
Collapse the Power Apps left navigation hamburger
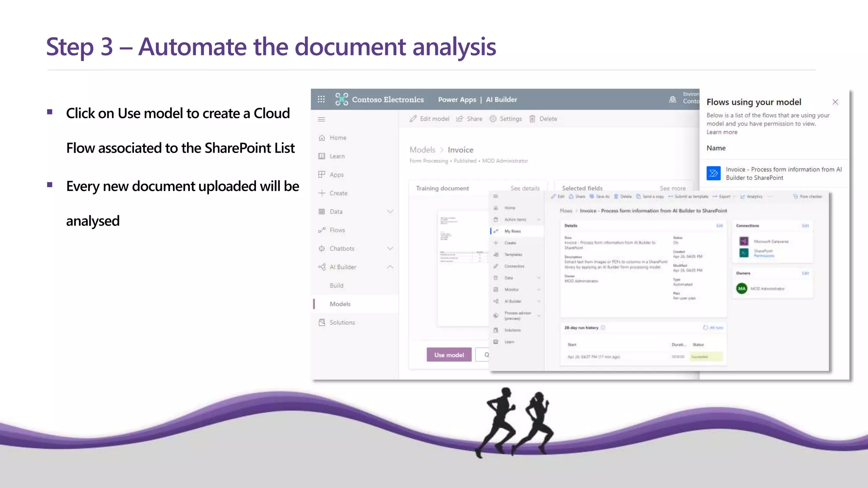pos(321,119)
